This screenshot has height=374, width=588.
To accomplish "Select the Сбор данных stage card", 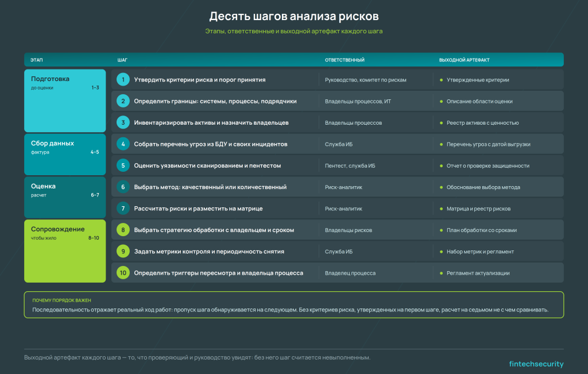I will pos(65,155).
